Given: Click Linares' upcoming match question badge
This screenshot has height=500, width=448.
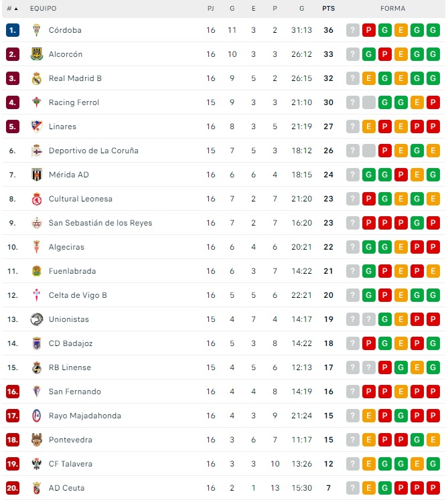Looking at the screenshot, I should pyautogui.click(x=353, y=127).
